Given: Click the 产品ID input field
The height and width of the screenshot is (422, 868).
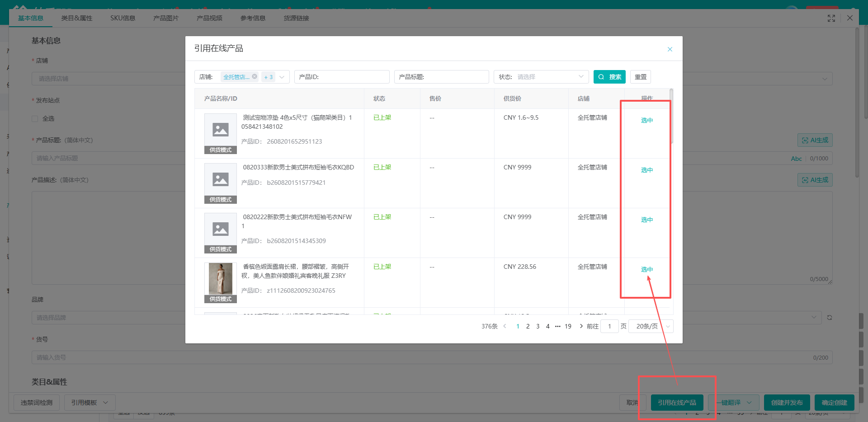Looking at the screenshot, I should click(x=342, y=77).
